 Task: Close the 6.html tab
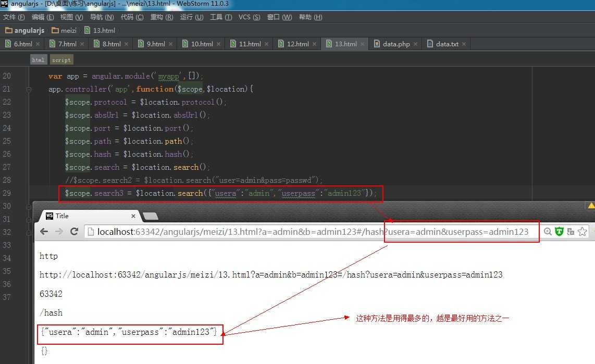pyautogui.click(x=38, y=44)
